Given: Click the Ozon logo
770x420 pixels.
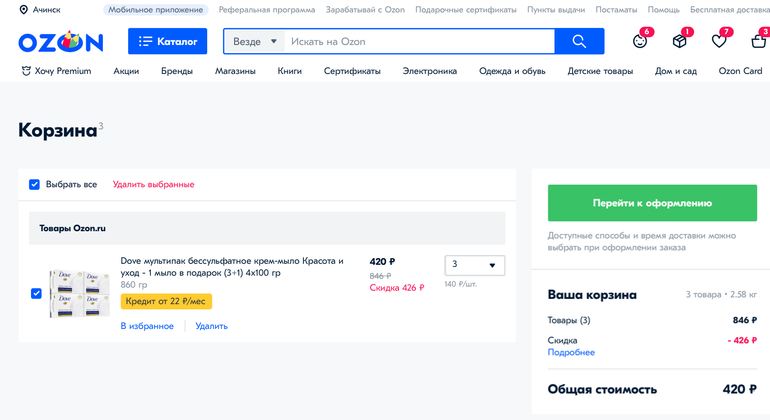Looking at the screenshot, I should [60, 42].
